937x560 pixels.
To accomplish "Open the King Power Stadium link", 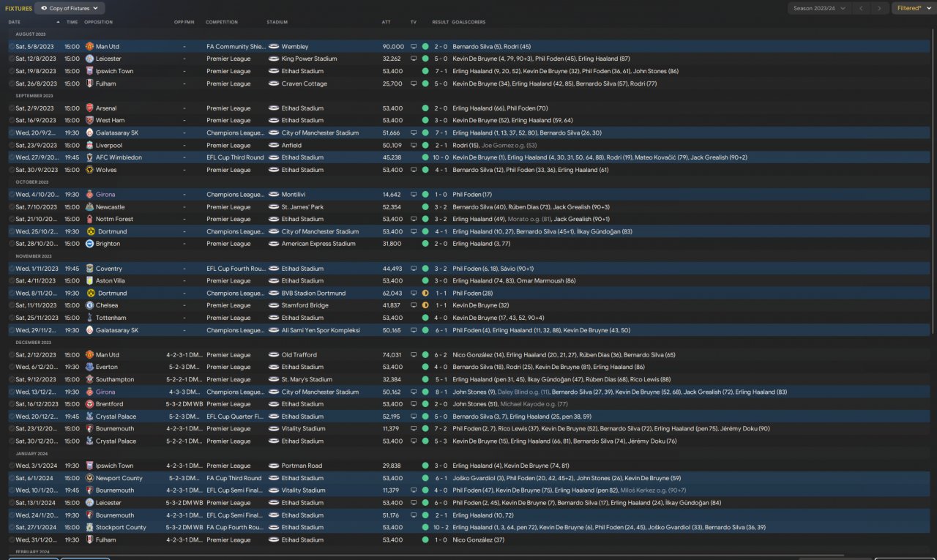I will (x=309, y=59).
